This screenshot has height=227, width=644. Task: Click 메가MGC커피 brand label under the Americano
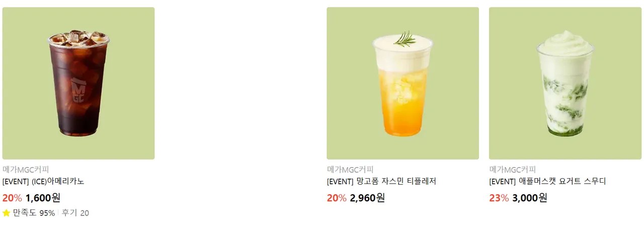point(26,170)
